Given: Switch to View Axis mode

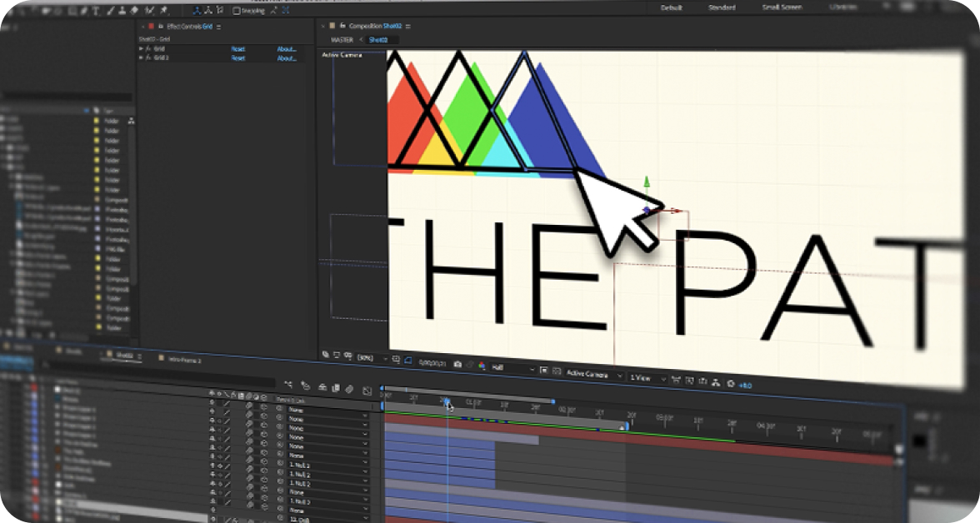Looking at the screenshot, I should (x=219, y=10).
